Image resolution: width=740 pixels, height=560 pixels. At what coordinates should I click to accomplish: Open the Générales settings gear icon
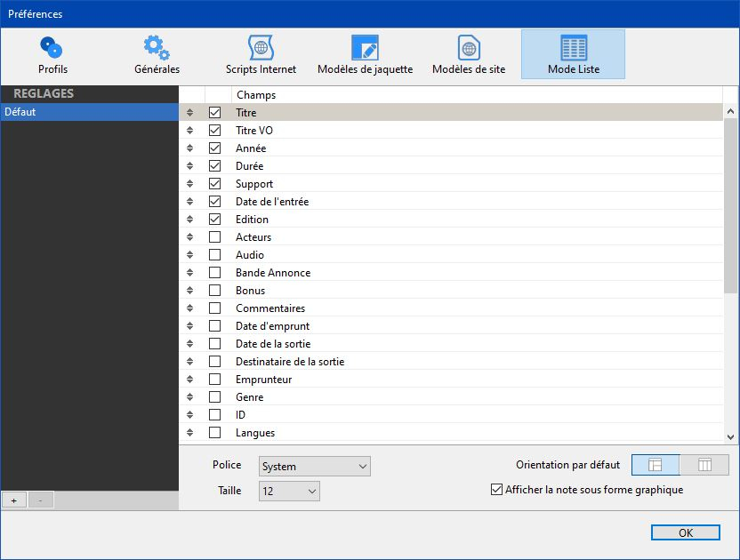(157, 54)
